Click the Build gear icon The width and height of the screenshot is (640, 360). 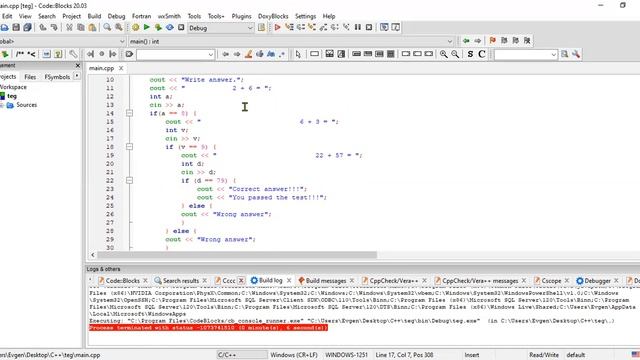coord(136,27)
